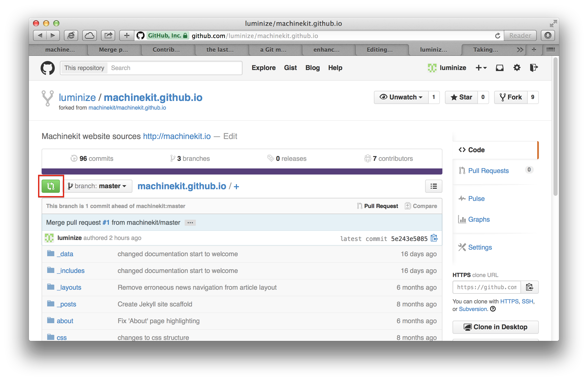The height and width of the screenshot is (381, 588).
Task: Copy latest commit SHA clipboard icon
Action: pos(434,238)
